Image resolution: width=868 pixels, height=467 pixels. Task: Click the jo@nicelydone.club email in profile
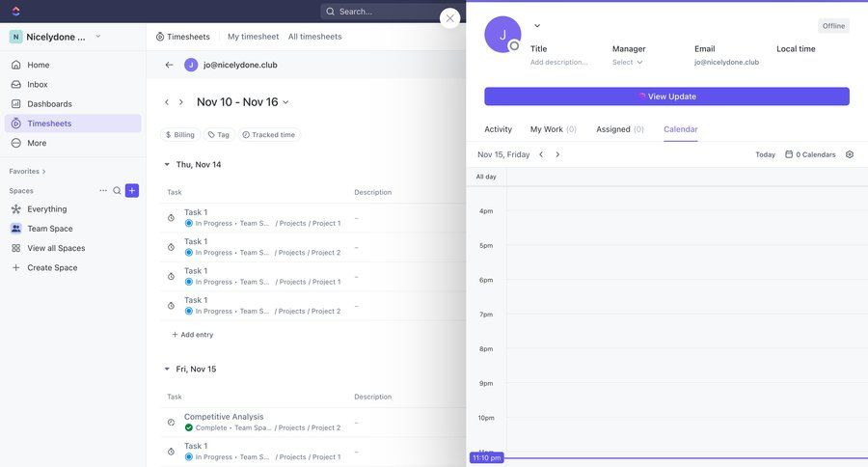[726, 62]
